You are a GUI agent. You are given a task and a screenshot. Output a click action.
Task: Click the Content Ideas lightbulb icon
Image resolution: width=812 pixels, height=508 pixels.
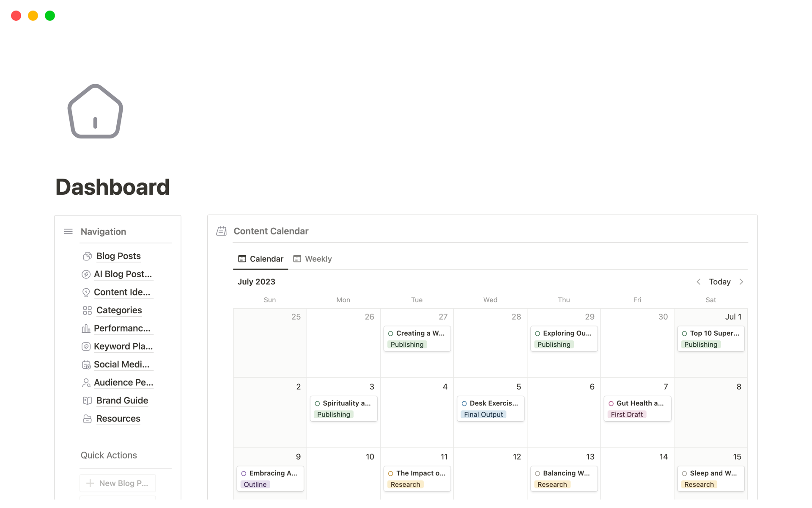86,293
